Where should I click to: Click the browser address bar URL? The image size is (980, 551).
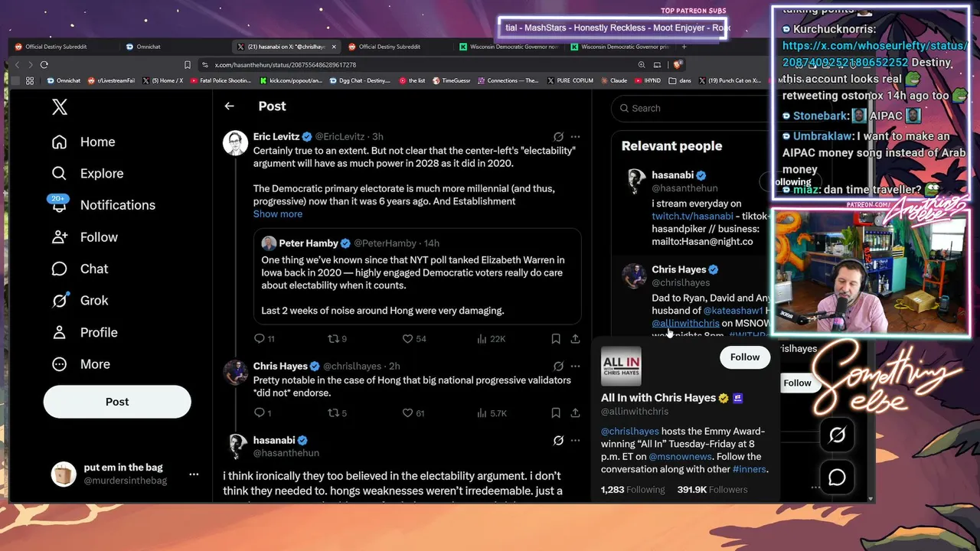[x=286, y=65]
